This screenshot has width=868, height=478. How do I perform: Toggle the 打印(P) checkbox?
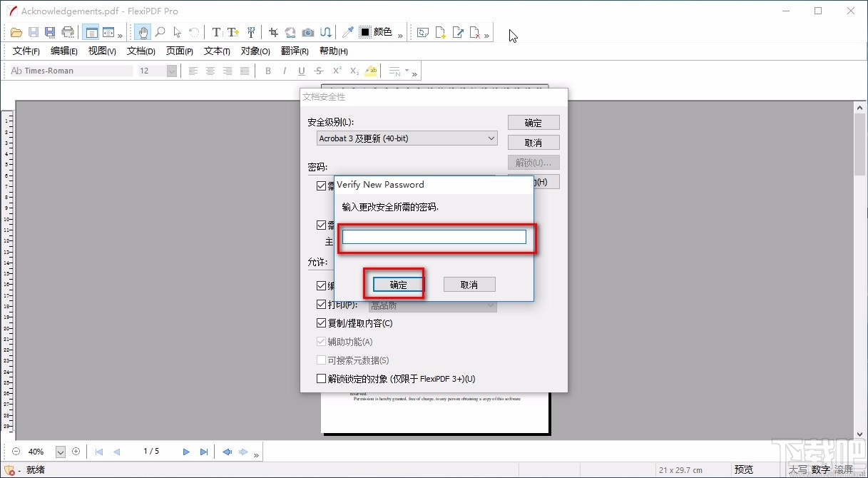pos(321,305)
